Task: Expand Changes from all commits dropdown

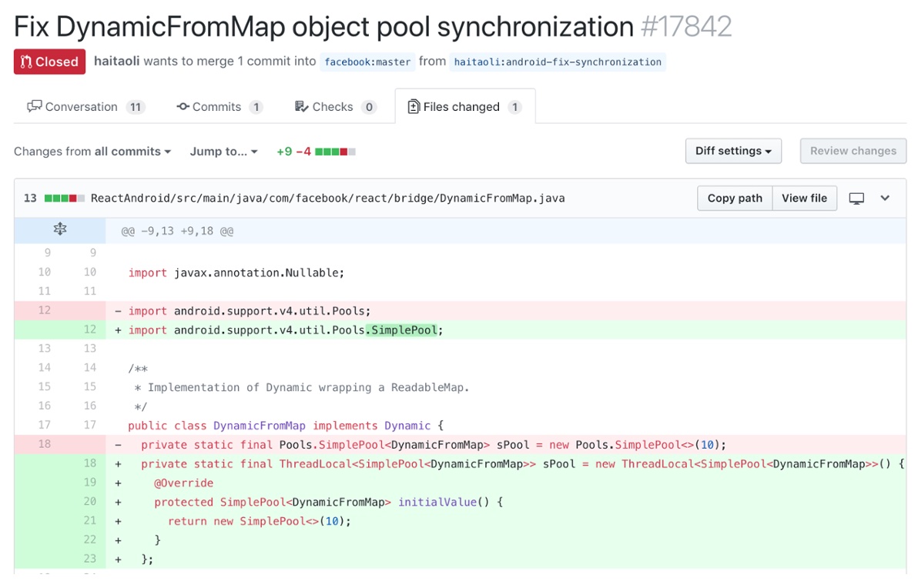Action: (x=92, y=152)
